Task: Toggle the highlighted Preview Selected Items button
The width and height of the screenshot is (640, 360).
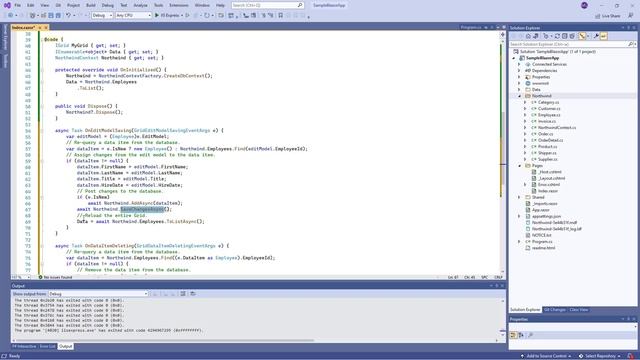Action: tap(603, 36)
